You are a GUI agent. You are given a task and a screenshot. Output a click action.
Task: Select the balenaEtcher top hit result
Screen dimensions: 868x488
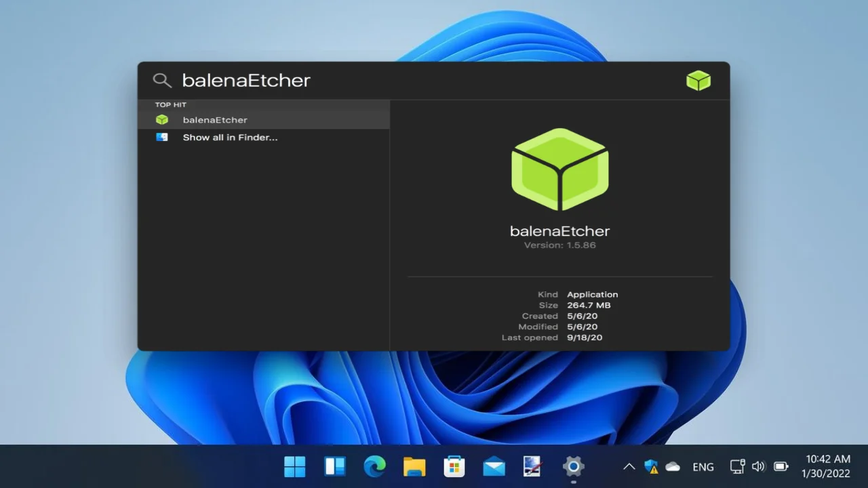264,119
